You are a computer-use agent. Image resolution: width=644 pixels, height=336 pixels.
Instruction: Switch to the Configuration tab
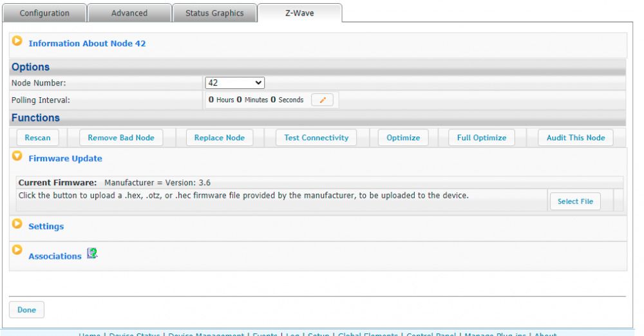tap(44, 13)
